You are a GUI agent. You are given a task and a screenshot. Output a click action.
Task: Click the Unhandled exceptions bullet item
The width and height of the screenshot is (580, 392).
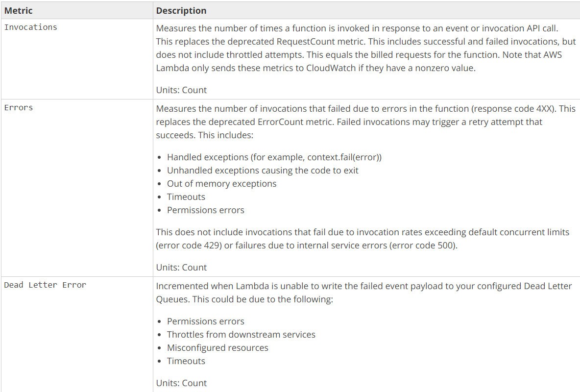click(263, 170)
